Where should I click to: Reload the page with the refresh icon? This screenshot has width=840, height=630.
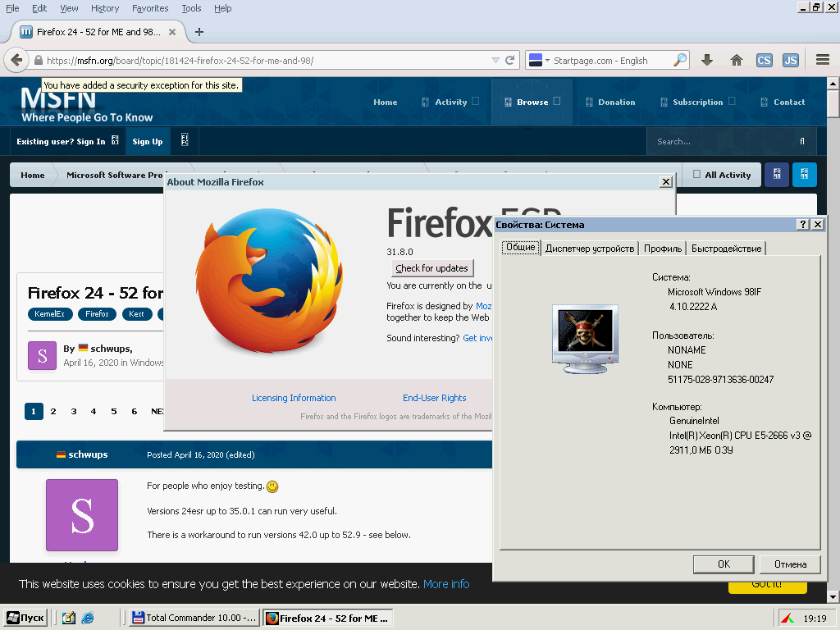click(510, 60)
